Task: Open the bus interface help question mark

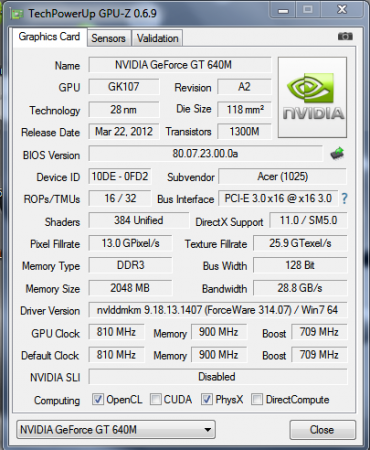Action: [344, 199]
